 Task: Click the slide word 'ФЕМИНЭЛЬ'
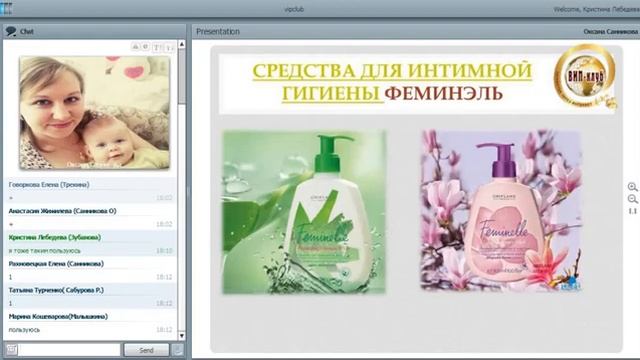(x=443, y=93)
